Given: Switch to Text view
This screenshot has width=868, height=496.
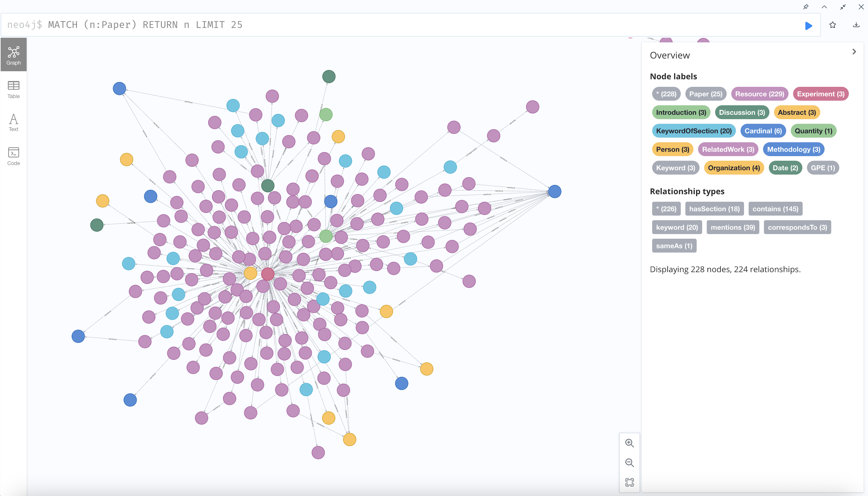Looking at the screenshot, I should [x=13, y=123].
